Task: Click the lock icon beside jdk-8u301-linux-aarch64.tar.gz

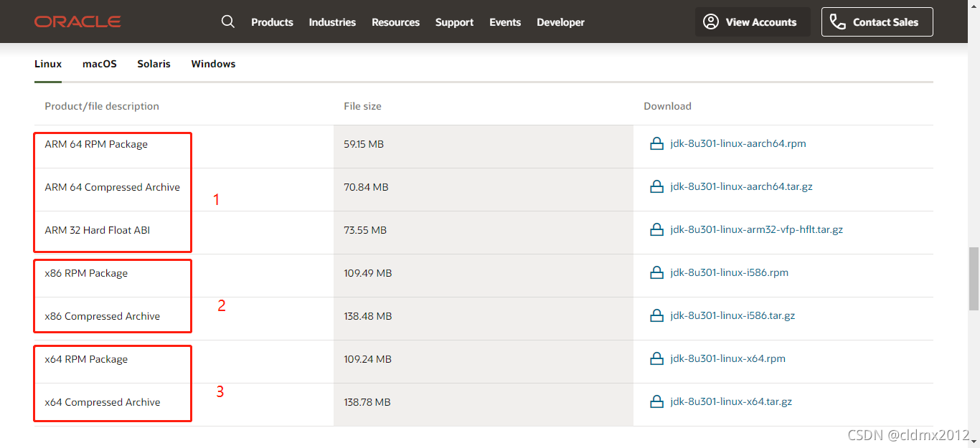Action: [656, 186]
